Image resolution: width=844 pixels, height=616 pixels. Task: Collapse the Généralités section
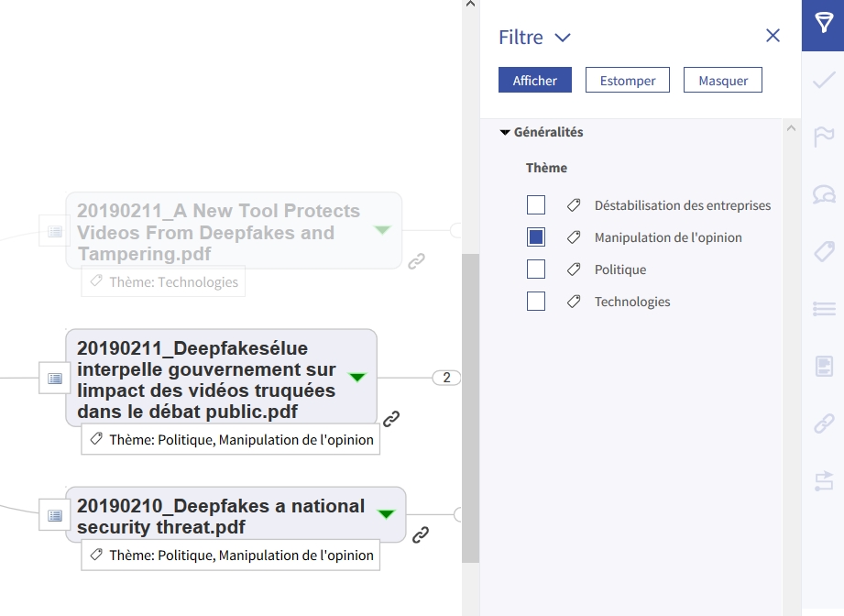point(504,133)
